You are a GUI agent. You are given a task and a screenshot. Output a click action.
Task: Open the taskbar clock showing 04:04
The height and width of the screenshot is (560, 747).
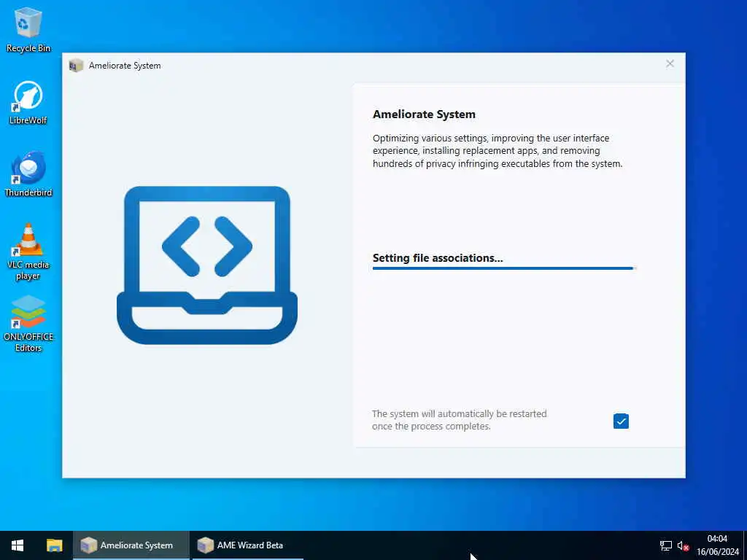pyautogui.click(x=718, y=545)
